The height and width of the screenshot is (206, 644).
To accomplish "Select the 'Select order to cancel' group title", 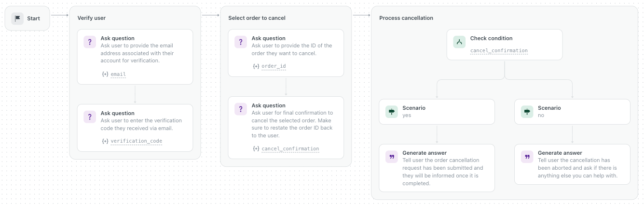I will click(x=257, y=18).
